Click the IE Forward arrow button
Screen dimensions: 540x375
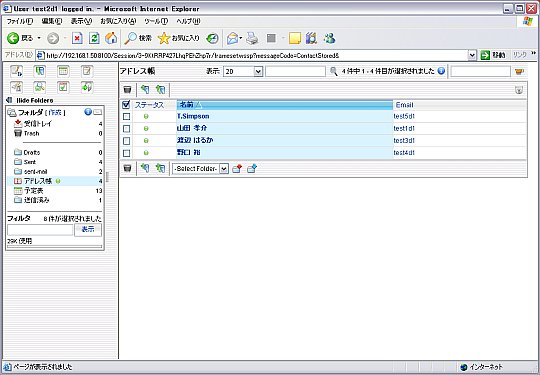coord(53,38)
